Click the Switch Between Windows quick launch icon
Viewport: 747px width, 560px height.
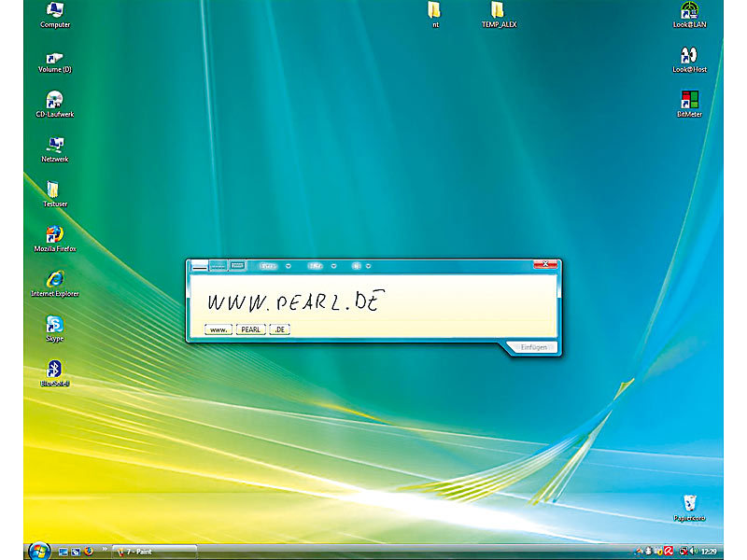76,552
